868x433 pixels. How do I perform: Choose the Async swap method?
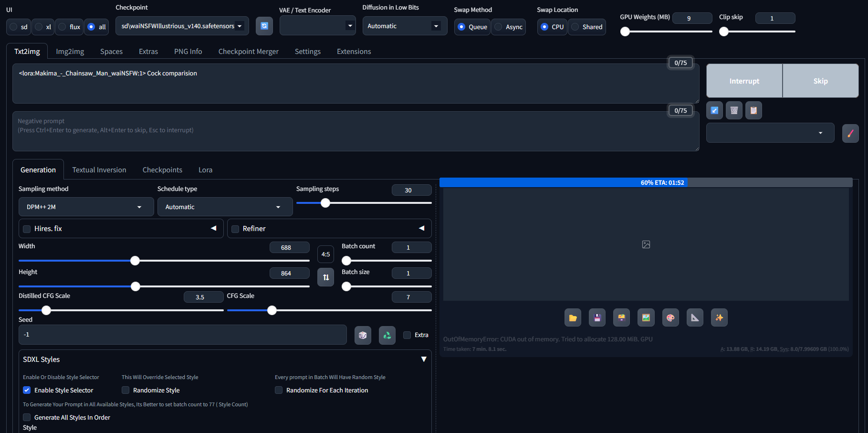point(508,27)
